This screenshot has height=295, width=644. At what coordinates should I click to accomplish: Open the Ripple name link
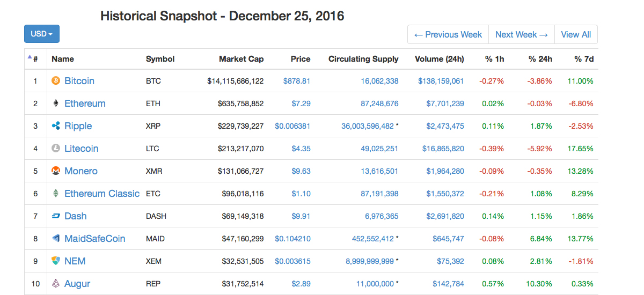point(78,126)
